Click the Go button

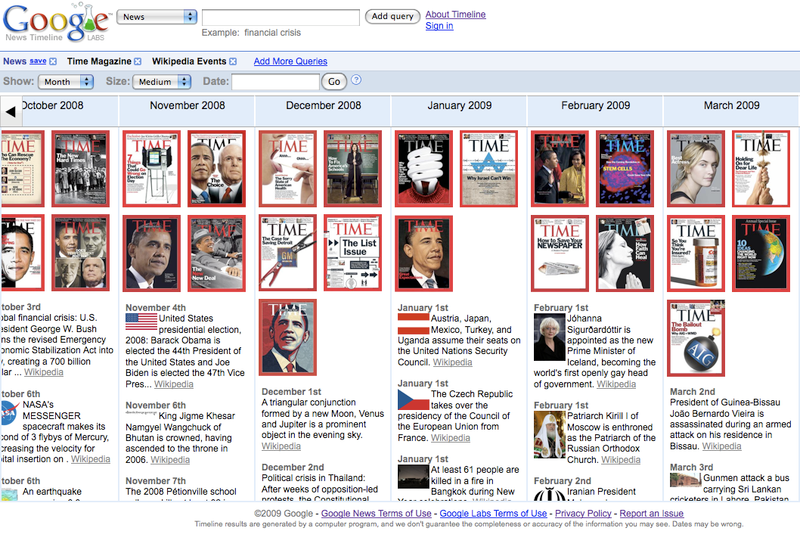coord(334,82)
